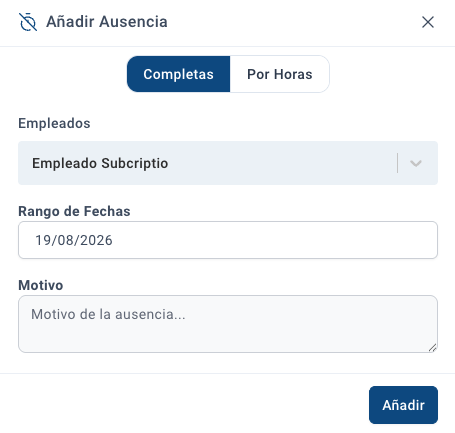
Task: Click the textarea resize handle icon
Action: [x=432, y=348]
